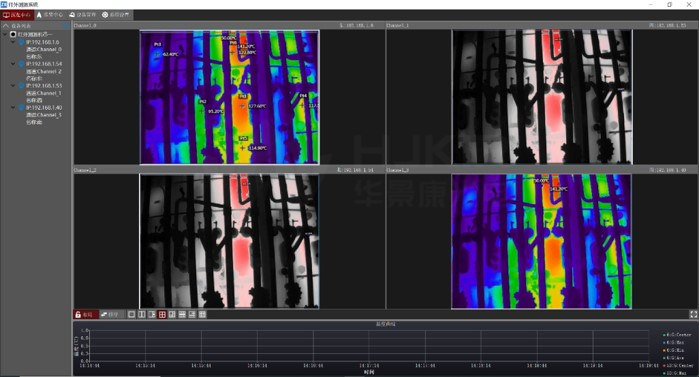Image resolution: width=699 pixels, height=377 pixels.
Task: Click the blue icon in the device list header
Action: point(66,26)
